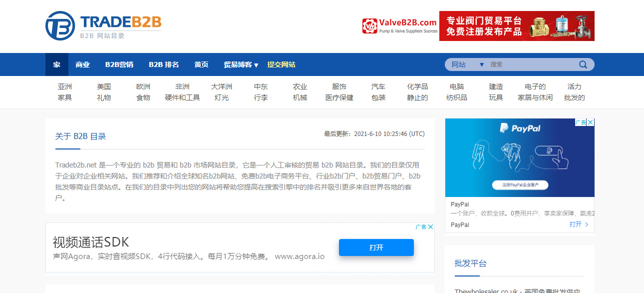Open the 机械 category link
This screenshot has width=644, height=293.
[x=300, y=97]
